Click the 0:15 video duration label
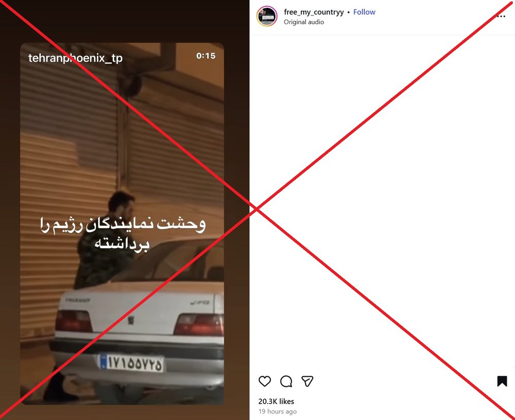 pos(206,56)
